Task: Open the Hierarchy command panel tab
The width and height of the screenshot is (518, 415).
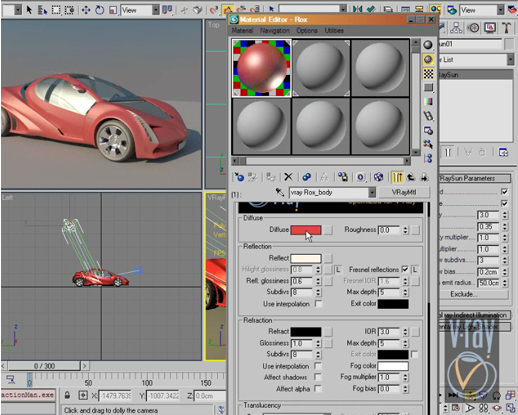Action: 456,27
